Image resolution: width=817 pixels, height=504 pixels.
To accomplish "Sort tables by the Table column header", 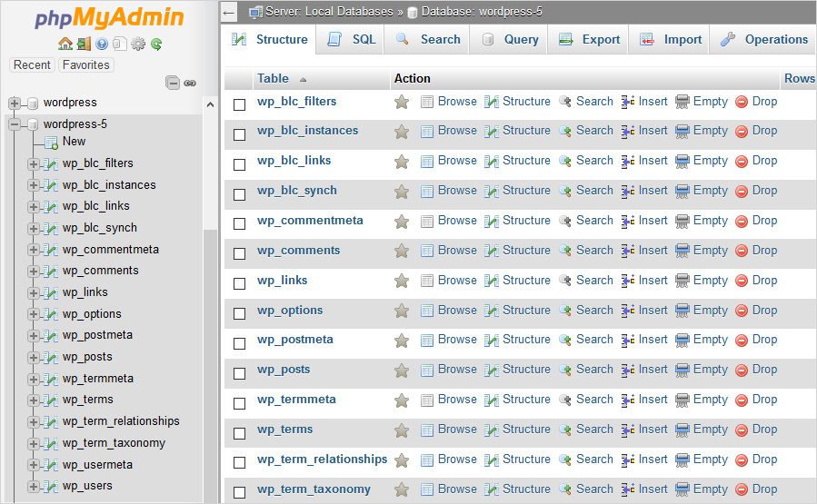I will point(273,79).
